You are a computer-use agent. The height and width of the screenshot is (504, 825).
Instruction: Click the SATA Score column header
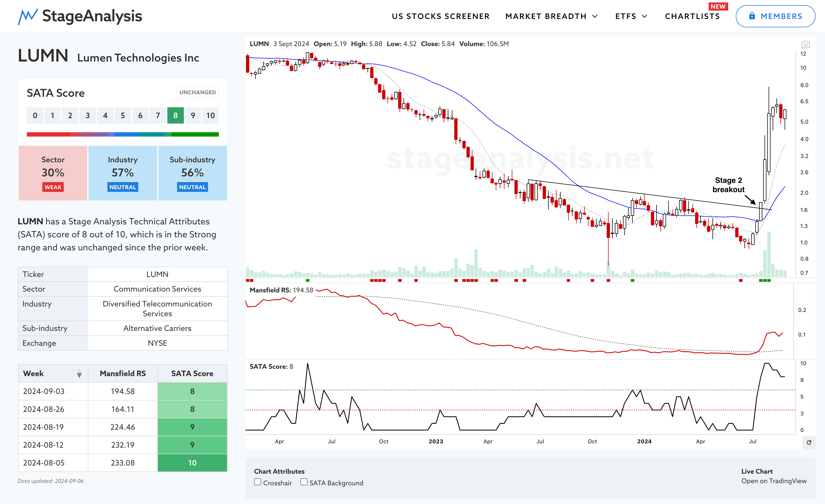tap(192, 374)
